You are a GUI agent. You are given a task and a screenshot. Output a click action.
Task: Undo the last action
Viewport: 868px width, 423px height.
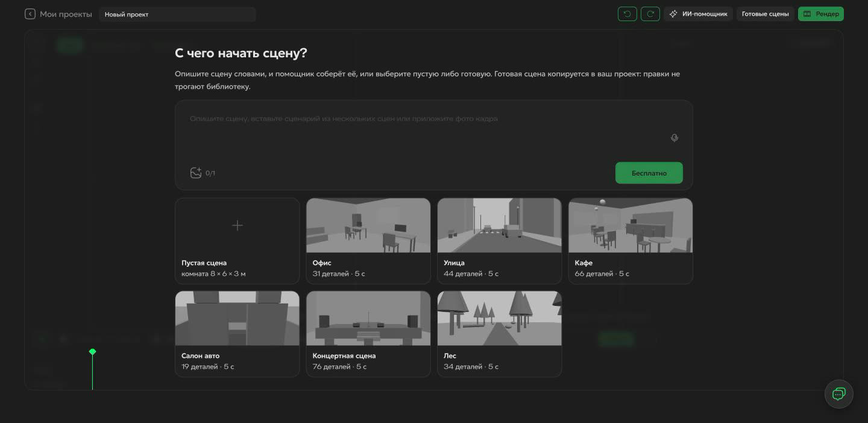(627, 14)
